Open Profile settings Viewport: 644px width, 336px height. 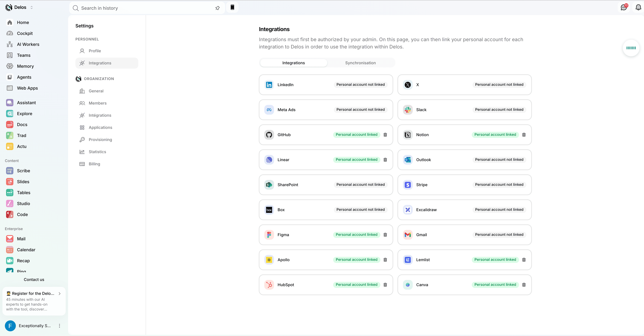[107, 51]
